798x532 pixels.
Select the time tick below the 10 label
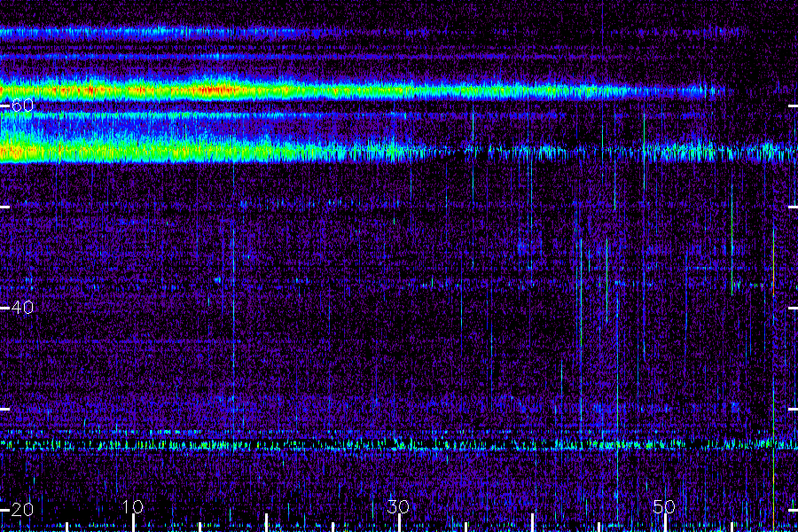pyautogui.click(x=133, y=523)
